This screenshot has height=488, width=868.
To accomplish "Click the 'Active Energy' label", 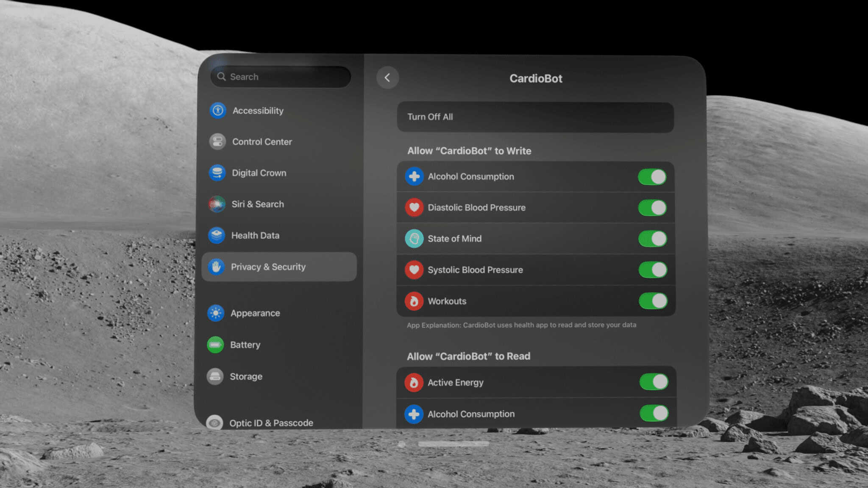I will [x=455, y=383].
